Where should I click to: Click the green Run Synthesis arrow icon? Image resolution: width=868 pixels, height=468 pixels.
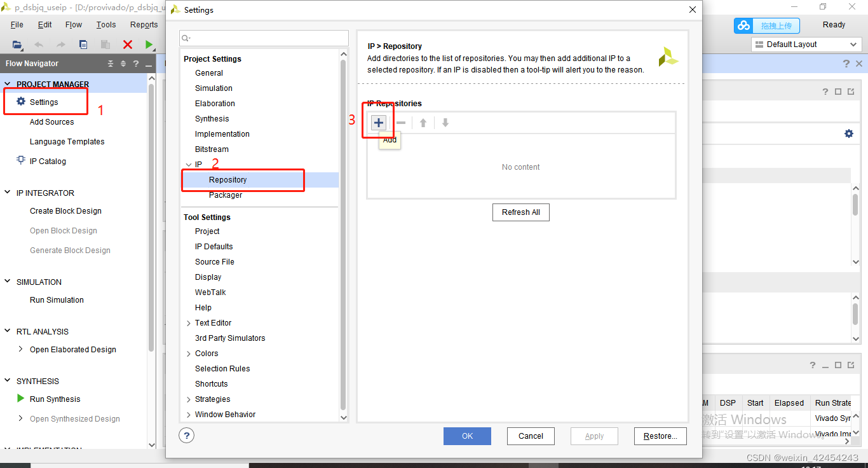[x=21, y=399]
